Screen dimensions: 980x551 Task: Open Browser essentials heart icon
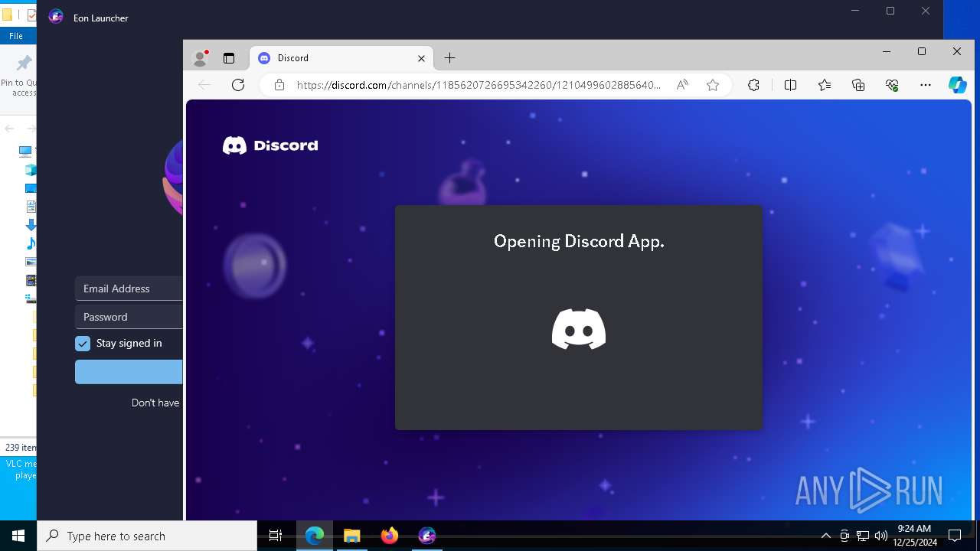pos(892,85)
